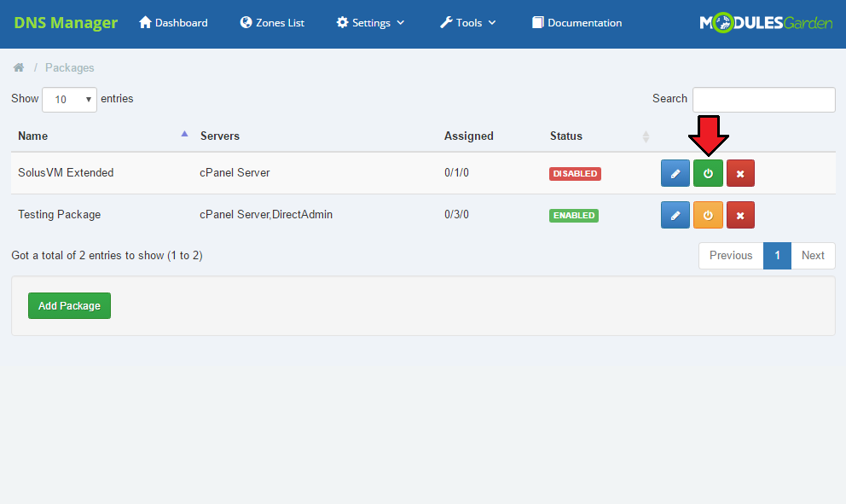The image size is (846, 504).
Task: Open the Zones List page
Action: click(x=272, y=23)
